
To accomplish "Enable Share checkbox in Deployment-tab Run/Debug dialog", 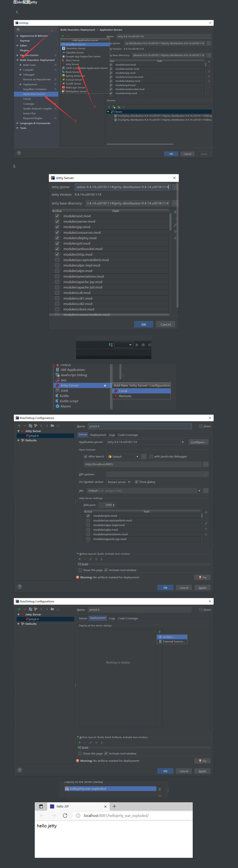I will [201, 609].
